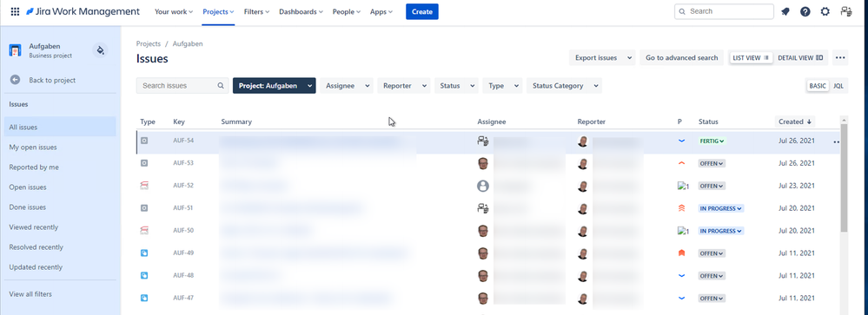The width and height of the screenshot is (868, 315).
Task: Click the Projects breadcrumb link
Action: click(x=149, y=43)
